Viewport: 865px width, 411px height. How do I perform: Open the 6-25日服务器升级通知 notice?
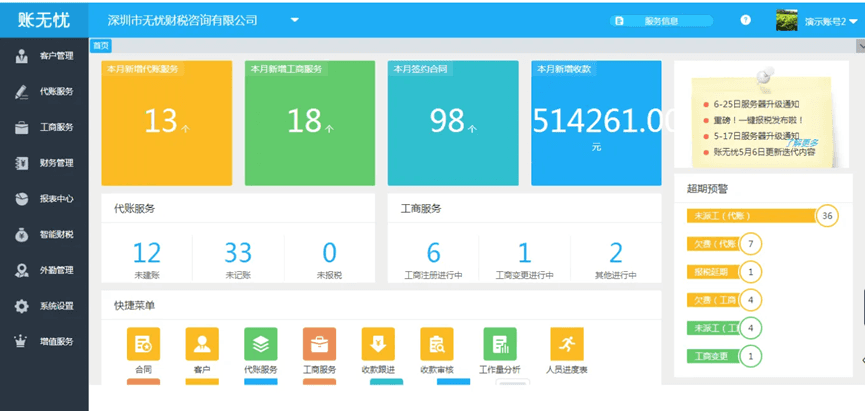pos(756,104)
